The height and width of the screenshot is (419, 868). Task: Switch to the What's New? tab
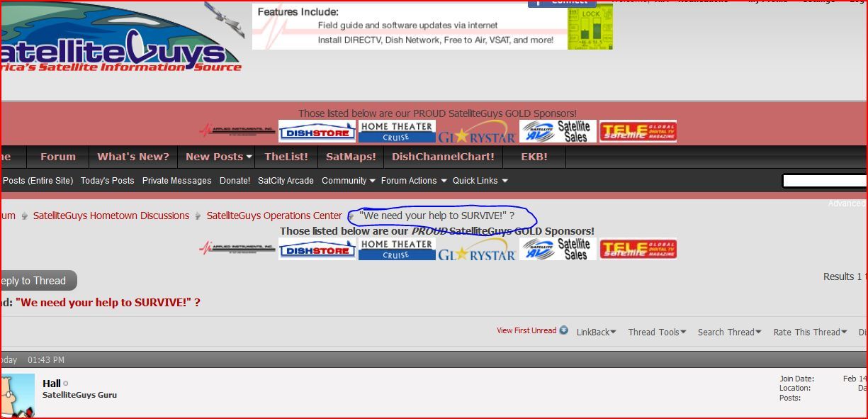[133, 157]
